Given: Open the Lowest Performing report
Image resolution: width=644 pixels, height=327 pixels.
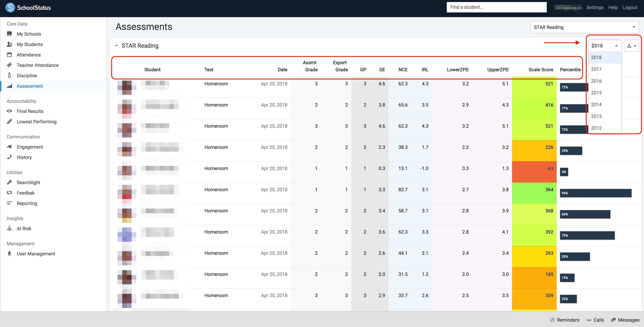Looking at the screenshot, I should 36,122.
